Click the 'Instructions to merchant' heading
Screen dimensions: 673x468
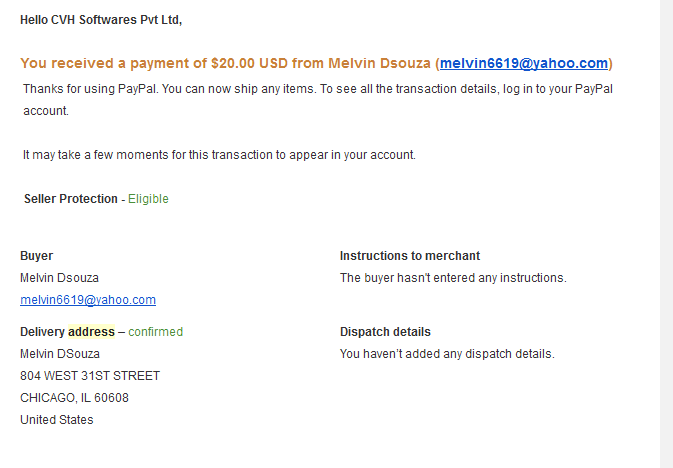coord(410,256)
